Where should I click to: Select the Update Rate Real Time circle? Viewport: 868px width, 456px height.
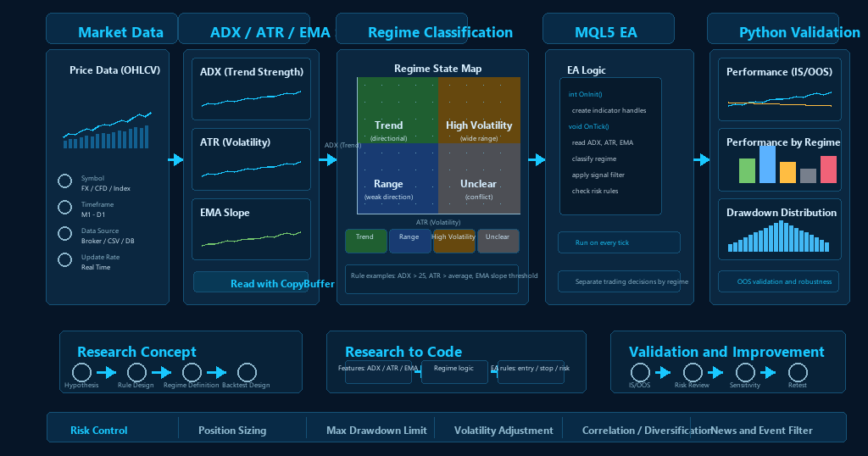pyautogui.click(x=64, y=259)
